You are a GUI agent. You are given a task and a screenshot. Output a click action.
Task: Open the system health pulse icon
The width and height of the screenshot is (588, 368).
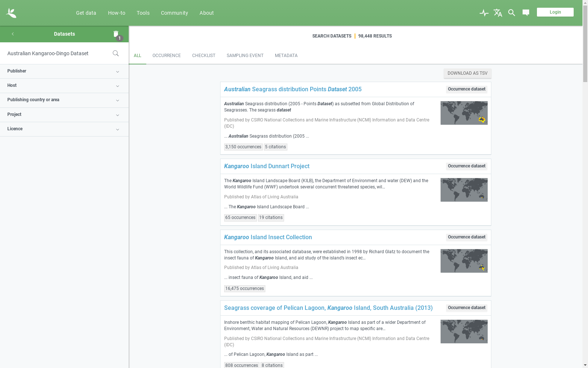coord(484,13)
